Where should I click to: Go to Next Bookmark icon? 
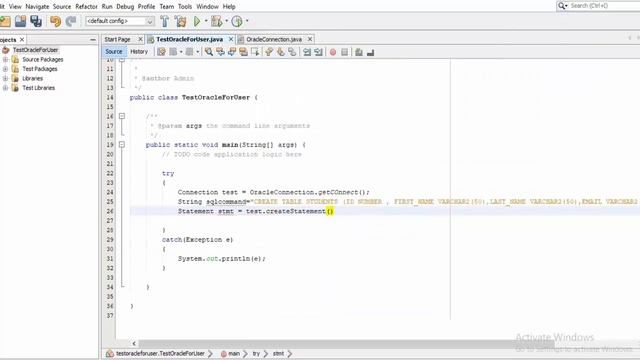coord(280,52)
